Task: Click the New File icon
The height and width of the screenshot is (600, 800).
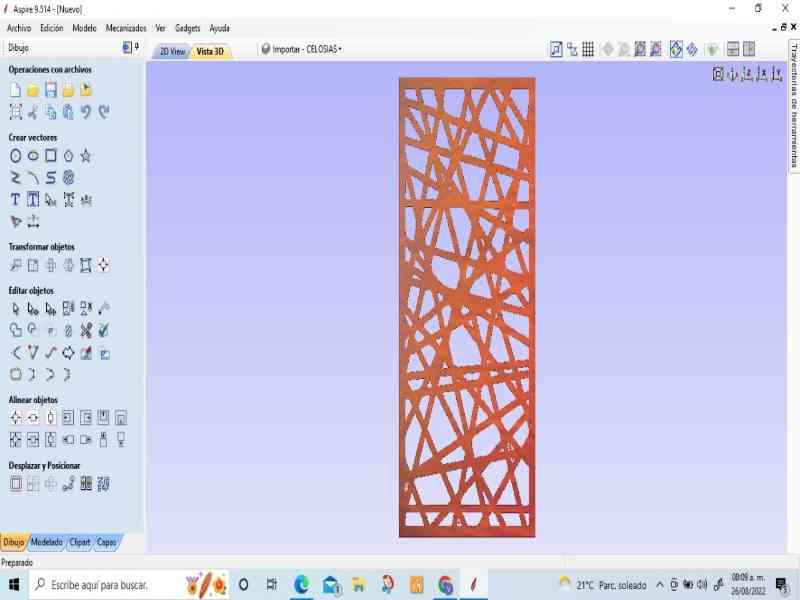Action: click(x=16, y=90)
